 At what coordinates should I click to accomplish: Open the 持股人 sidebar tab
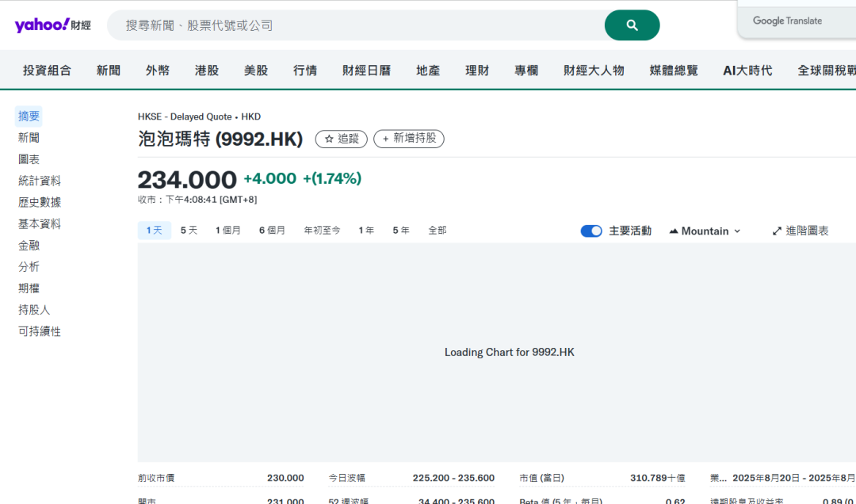point(34,310)
